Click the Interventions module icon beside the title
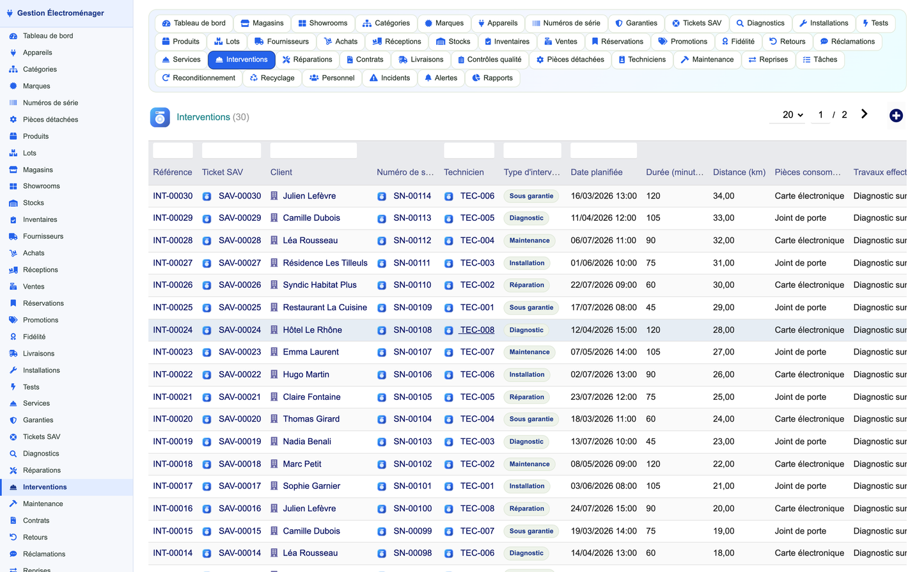Viewport: 924px width, 572px height. pos(160,117)
